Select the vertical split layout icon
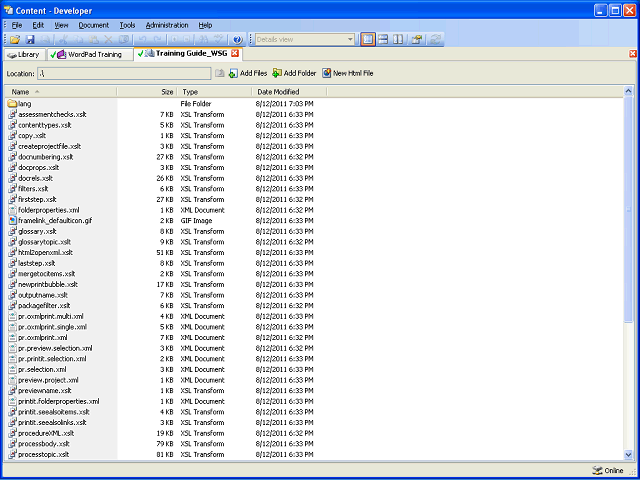Screen dimensions: 640x480 point(398,40)
